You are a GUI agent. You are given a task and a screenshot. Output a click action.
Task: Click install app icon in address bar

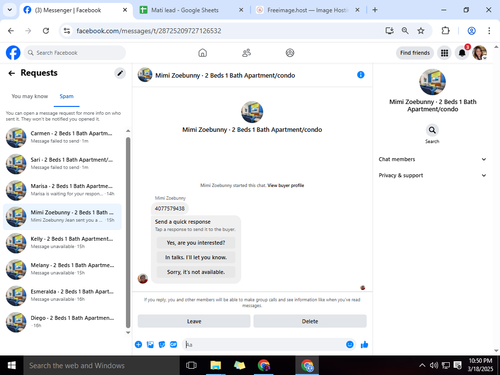(x=389, y=31)
